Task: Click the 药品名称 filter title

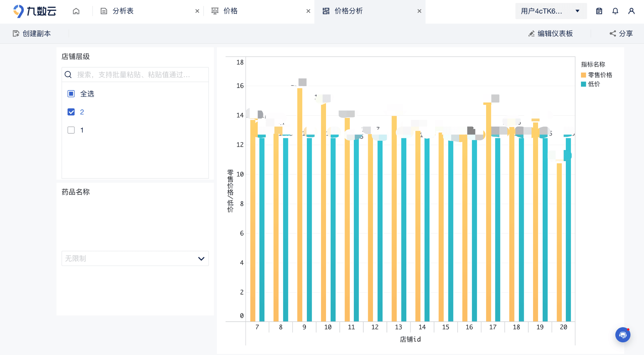Action: click(x=76, y=192)
